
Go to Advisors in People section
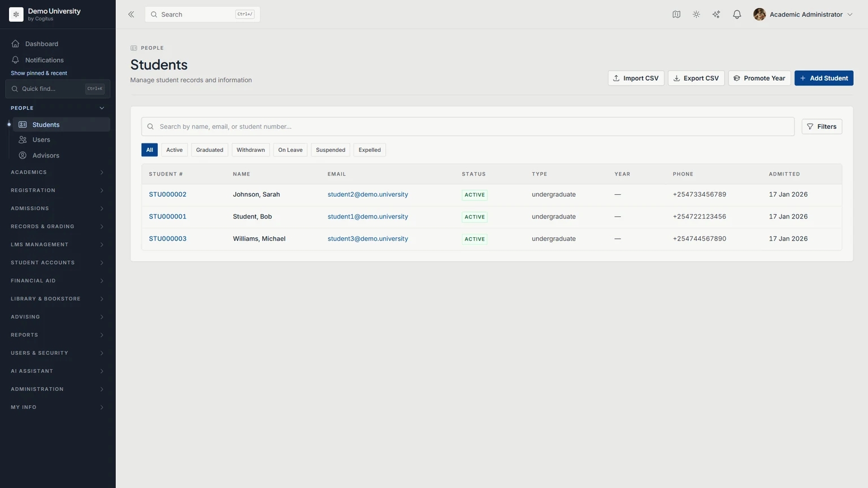click(x=62, y=156)
